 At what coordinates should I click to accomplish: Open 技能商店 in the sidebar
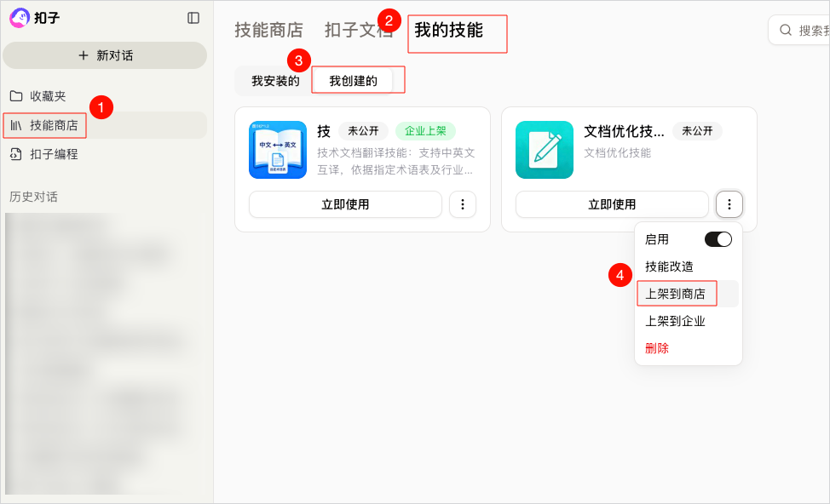point(105,125)
